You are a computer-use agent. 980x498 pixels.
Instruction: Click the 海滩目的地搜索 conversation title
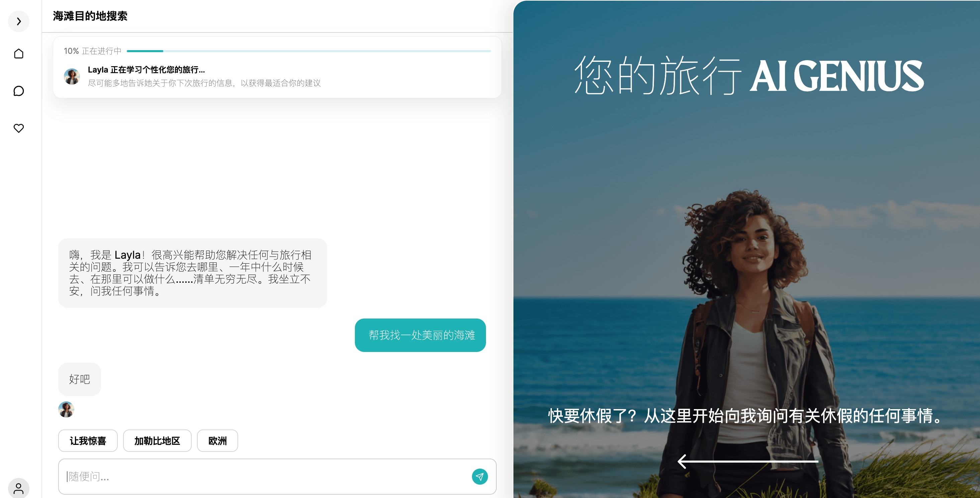[90, 16]
